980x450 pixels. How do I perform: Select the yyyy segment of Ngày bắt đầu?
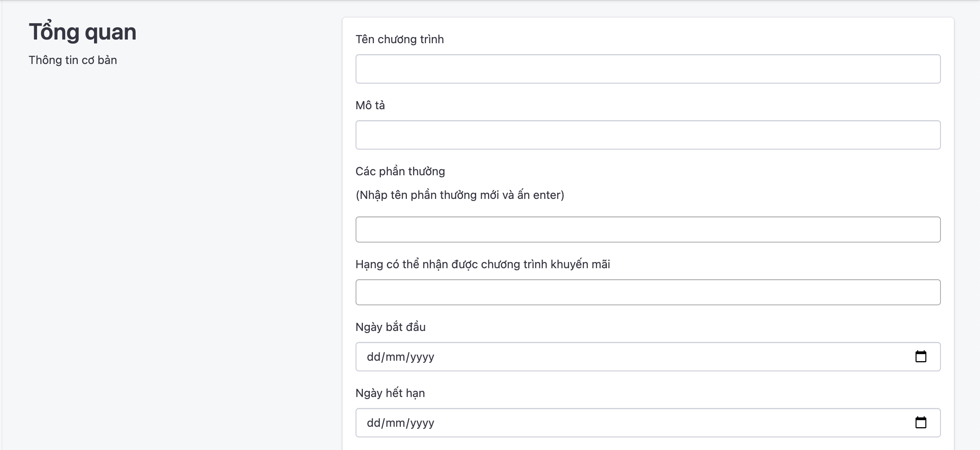(422, 357)
